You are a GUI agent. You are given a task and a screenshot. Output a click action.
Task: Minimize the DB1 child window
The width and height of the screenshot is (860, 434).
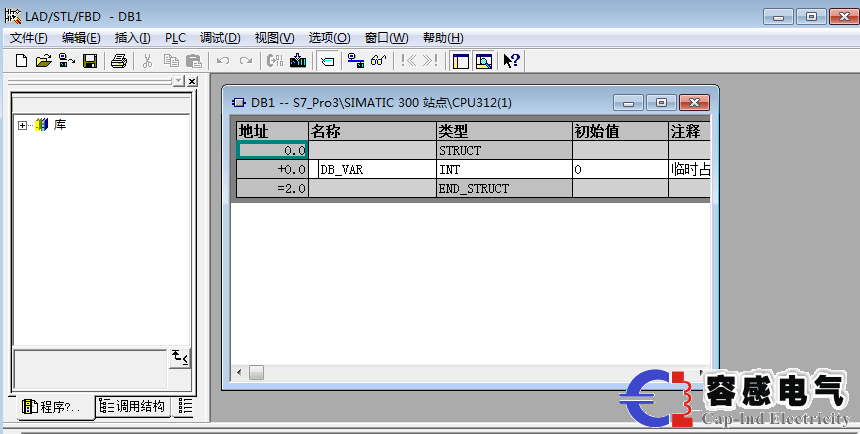pyautogui.click(x=629, y=103)
